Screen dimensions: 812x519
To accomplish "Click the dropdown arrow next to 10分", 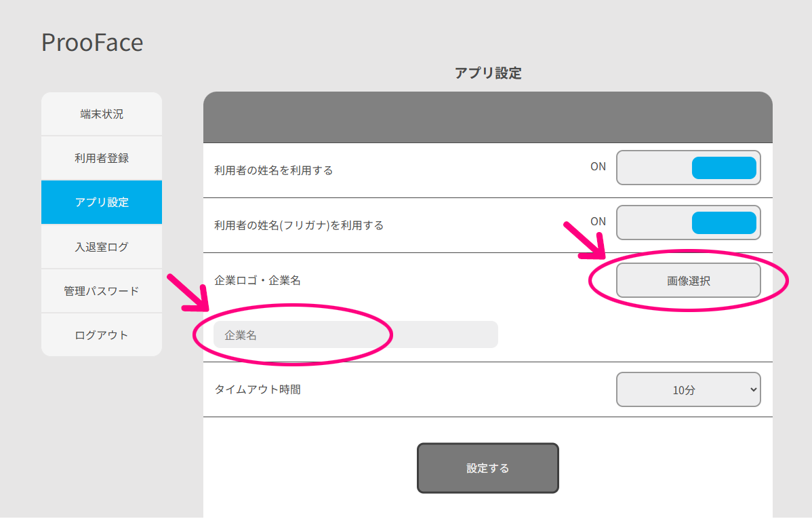I will point(754,389).
